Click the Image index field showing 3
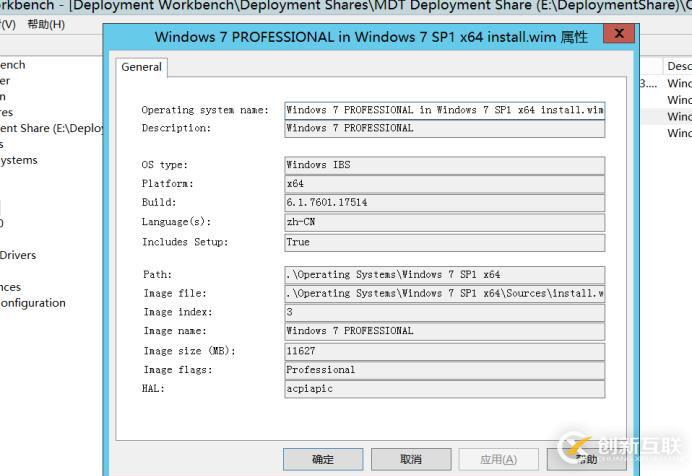 444,312
